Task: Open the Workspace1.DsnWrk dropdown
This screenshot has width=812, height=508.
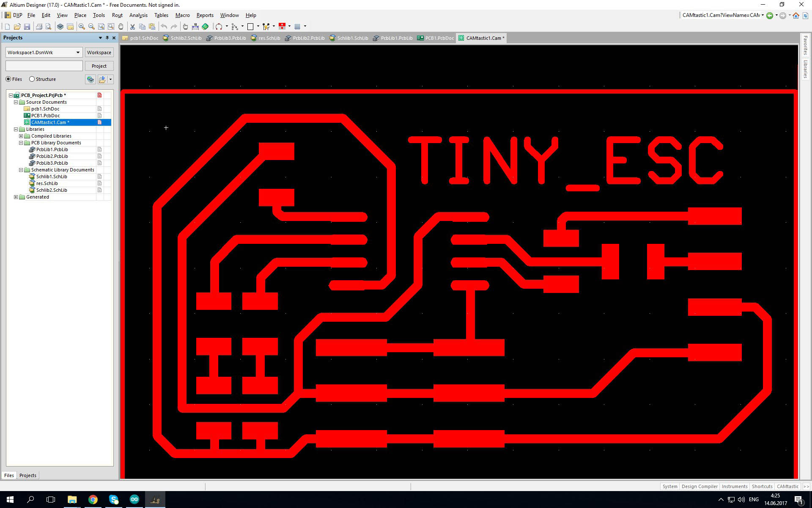Action: click(x=78, y=52)
